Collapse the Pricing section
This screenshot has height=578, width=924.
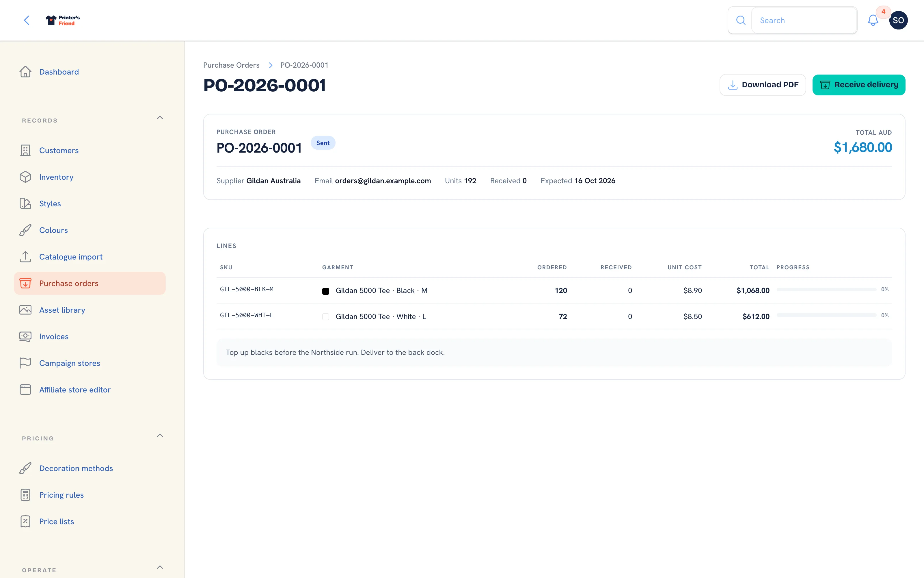point(160,436)
